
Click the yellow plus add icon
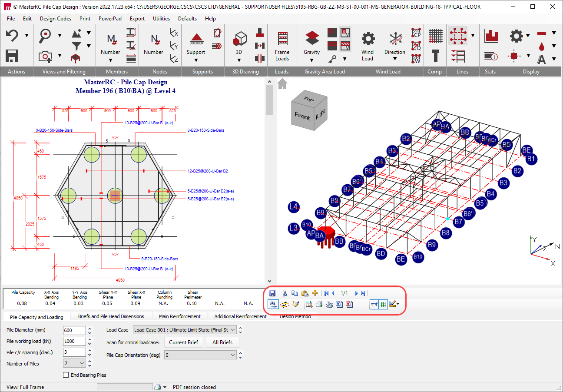(x=315, y=293)
